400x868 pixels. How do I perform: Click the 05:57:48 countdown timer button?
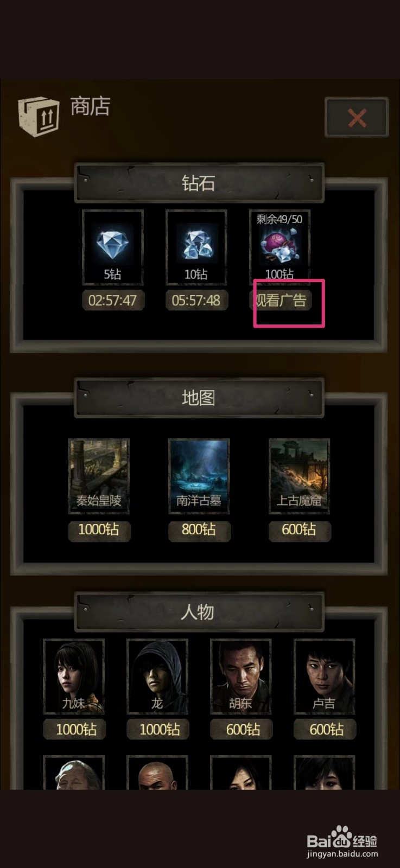tap(196, 300)
